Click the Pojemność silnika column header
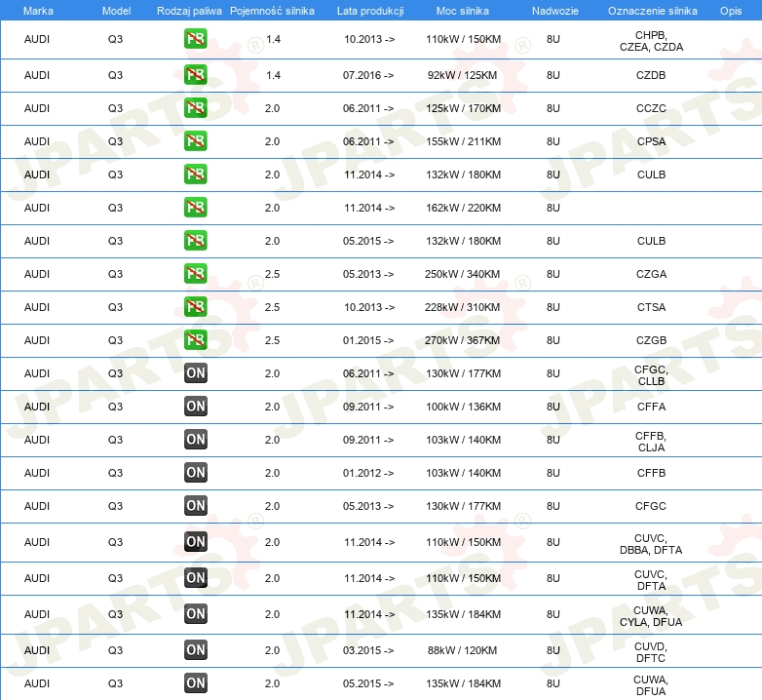Screen dimensions: 762x700 pyautogui.click(x=272, y=11)
